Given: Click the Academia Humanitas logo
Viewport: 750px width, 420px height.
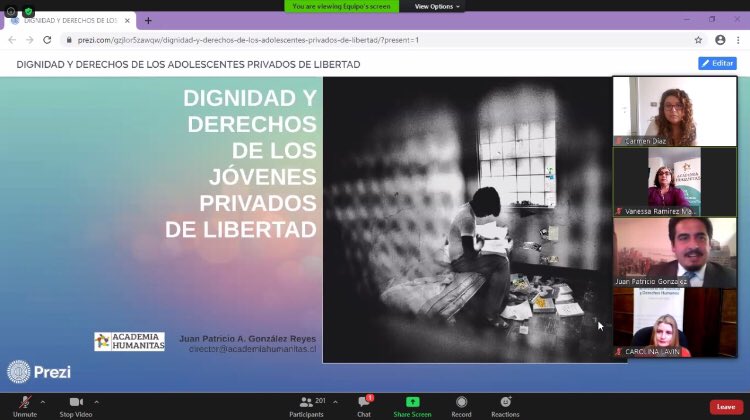Looking at the screenshot, I should pyautogui.click(x=130, y=342).
